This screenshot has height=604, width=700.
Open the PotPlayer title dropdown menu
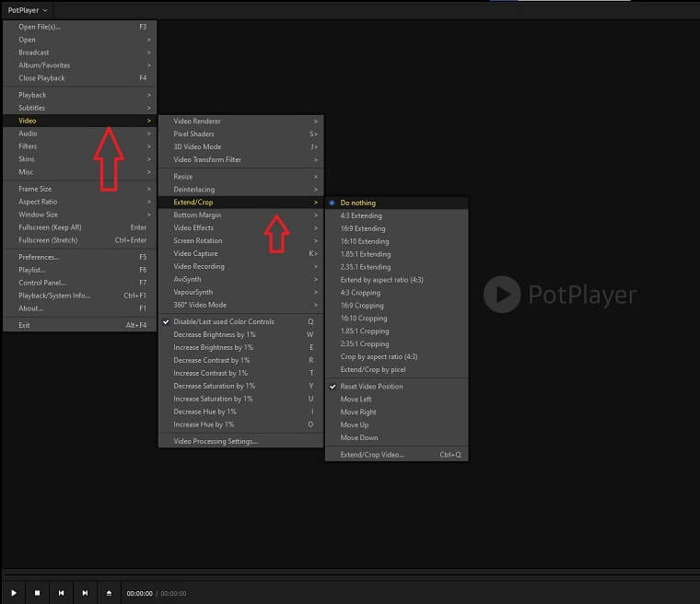28,10
